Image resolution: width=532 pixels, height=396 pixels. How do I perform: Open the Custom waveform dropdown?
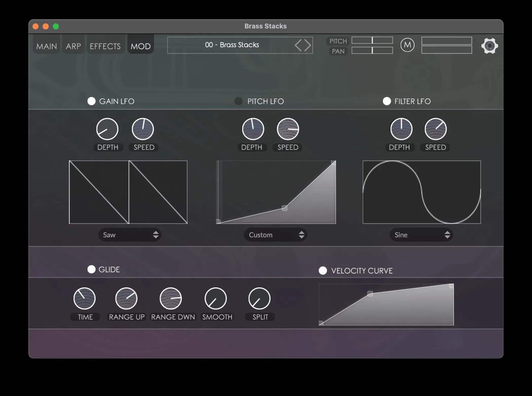point(276,235)
